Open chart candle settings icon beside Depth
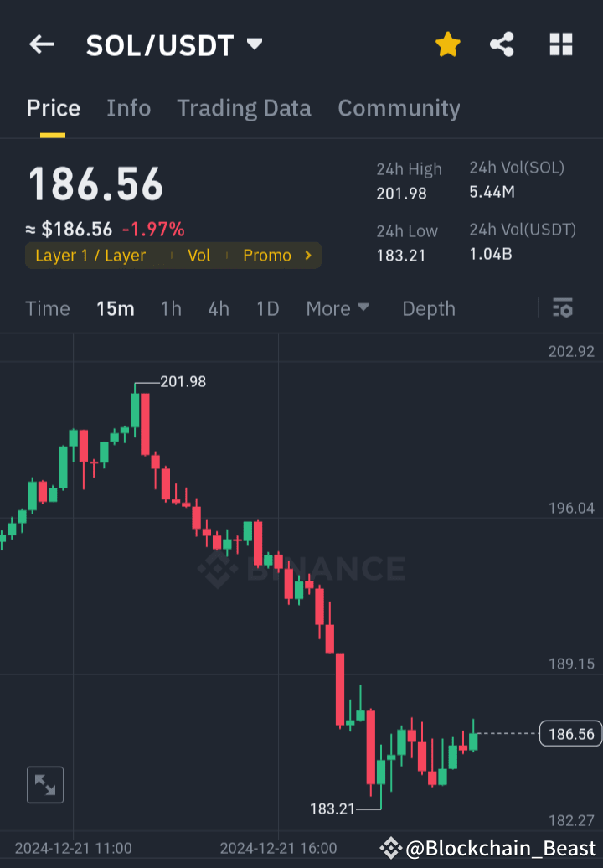Image resolution: width=603 pixels, height=868 pixels. point(562,308)
